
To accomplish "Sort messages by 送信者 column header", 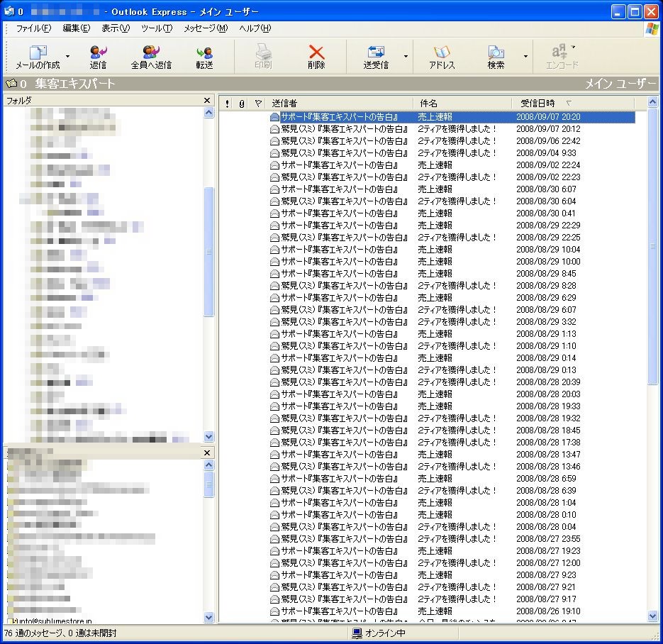I will [x=340, y=103].
